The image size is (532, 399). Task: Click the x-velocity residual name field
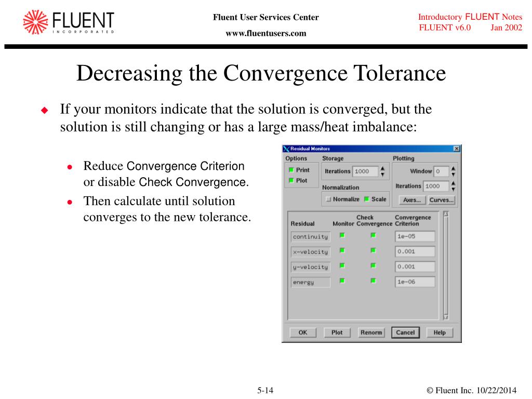pos(311,252)
